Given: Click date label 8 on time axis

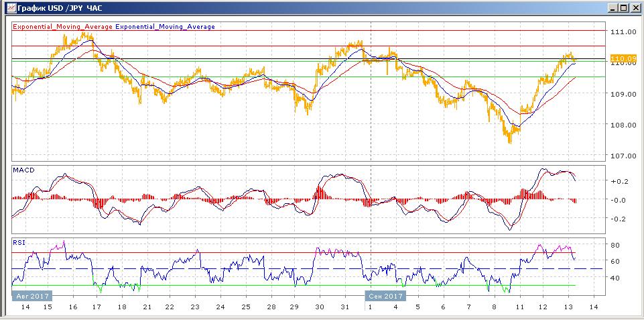Looking at the screenshot, I should coord(494,308).
